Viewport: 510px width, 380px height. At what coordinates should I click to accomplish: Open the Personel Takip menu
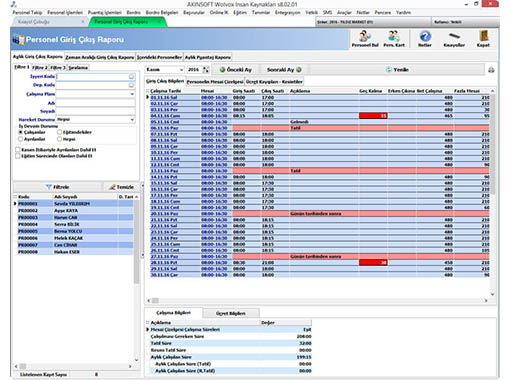[27, 12]
